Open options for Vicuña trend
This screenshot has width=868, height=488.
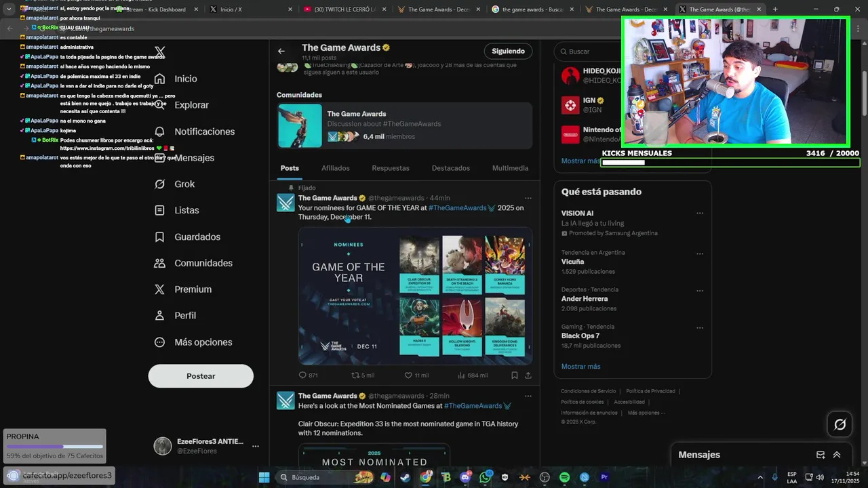coord(700,255)
